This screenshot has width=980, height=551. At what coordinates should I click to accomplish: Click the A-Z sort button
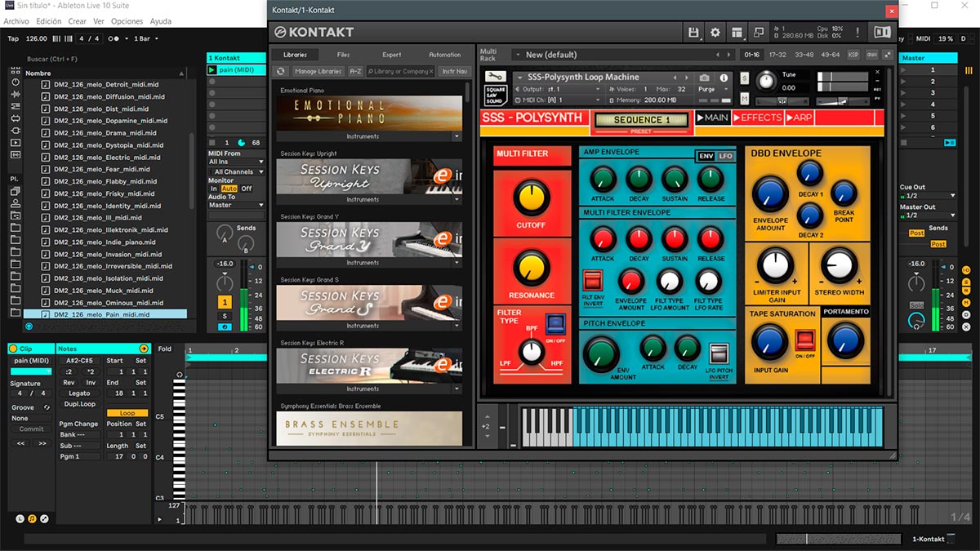(355, 72)
